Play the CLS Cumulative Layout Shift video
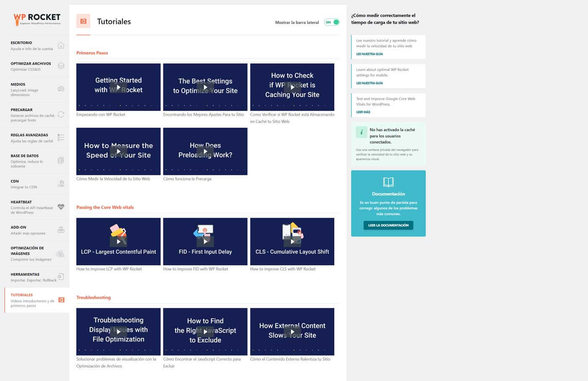 pos(292,241)
